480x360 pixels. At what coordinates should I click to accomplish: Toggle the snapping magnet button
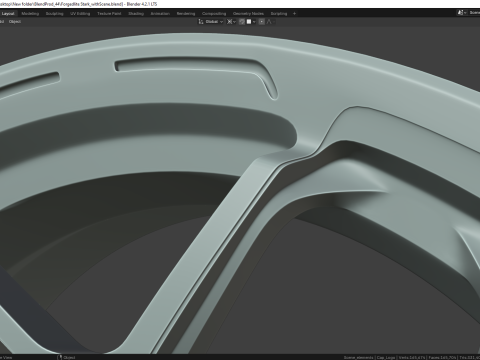tap(242, 22)
